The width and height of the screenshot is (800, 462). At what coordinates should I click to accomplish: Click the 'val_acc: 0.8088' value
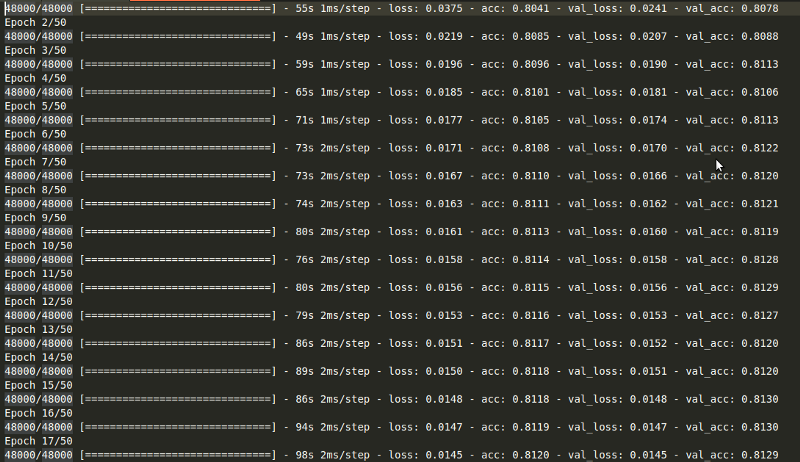732,36
